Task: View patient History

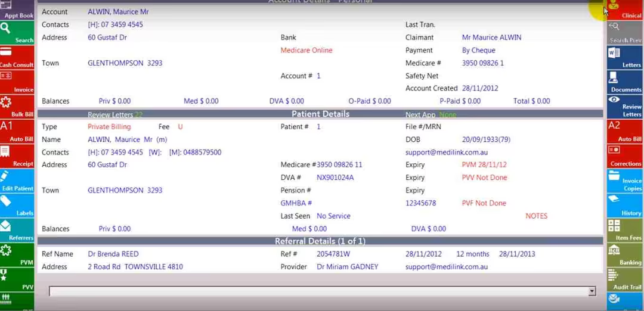Action: [x=625, y=206]
